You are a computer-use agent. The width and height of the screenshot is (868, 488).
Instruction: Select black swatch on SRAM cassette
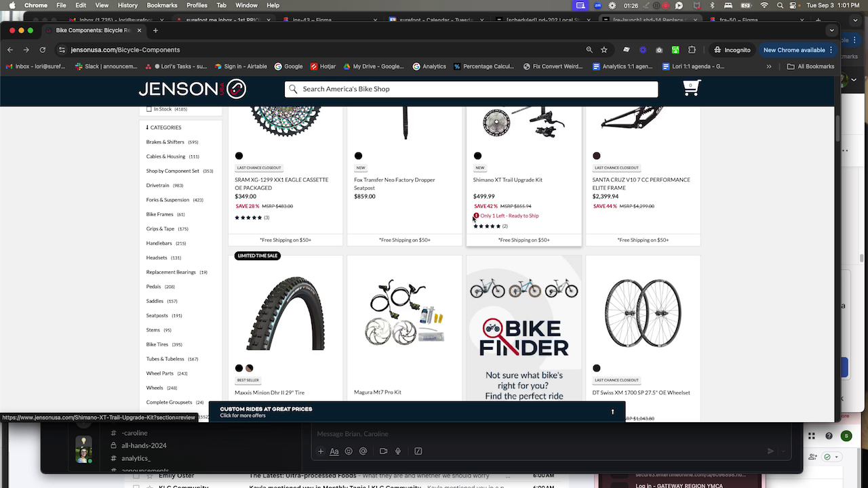pyautogui.click(x=239, y=156)
